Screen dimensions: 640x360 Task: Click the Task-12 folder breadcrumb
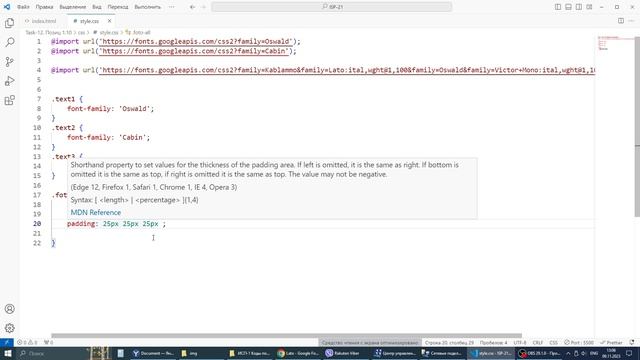click(49, 32)
